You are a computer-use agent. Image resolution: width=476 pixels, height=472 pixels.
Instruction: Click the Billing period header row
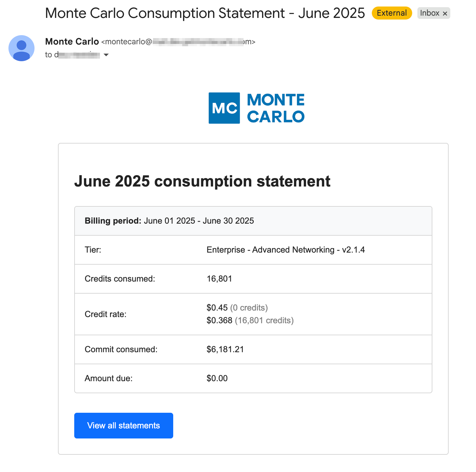253,221
